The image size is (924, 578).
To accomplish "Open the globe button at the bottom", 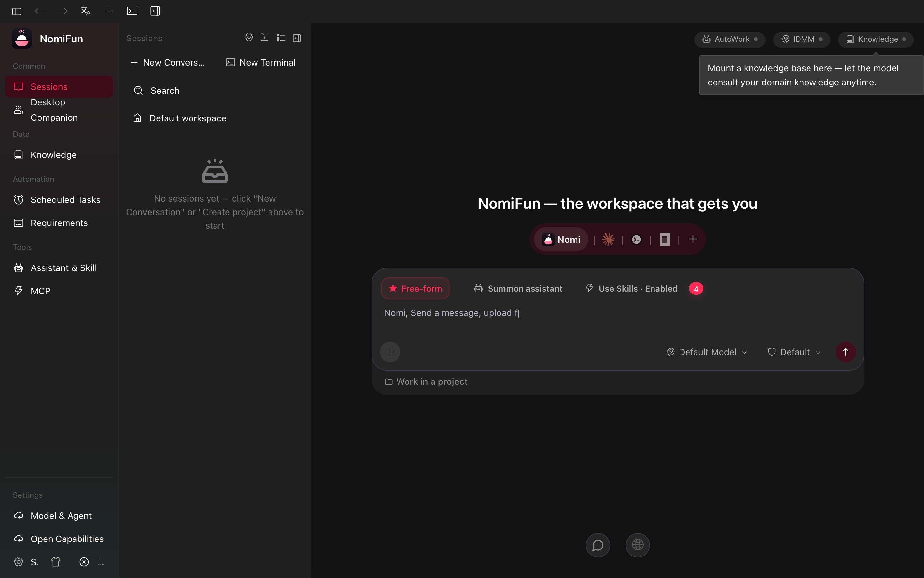I will pyautogui.click(x=637, y=545).
